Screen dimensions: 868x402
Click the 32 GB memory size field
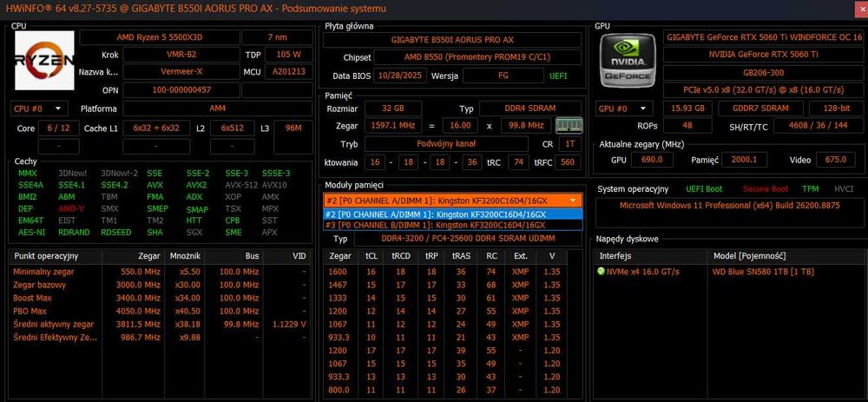[x=393, y=108]
